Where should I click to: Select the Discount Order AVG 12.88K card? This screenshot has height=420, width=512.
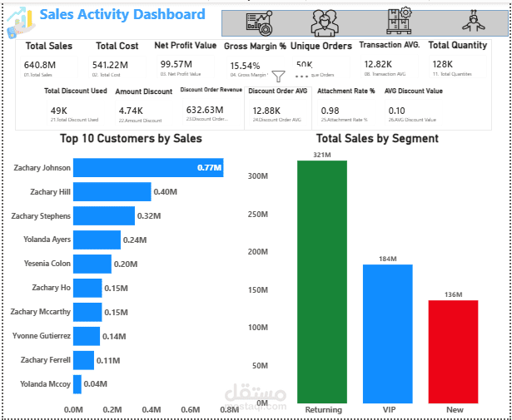278,113
